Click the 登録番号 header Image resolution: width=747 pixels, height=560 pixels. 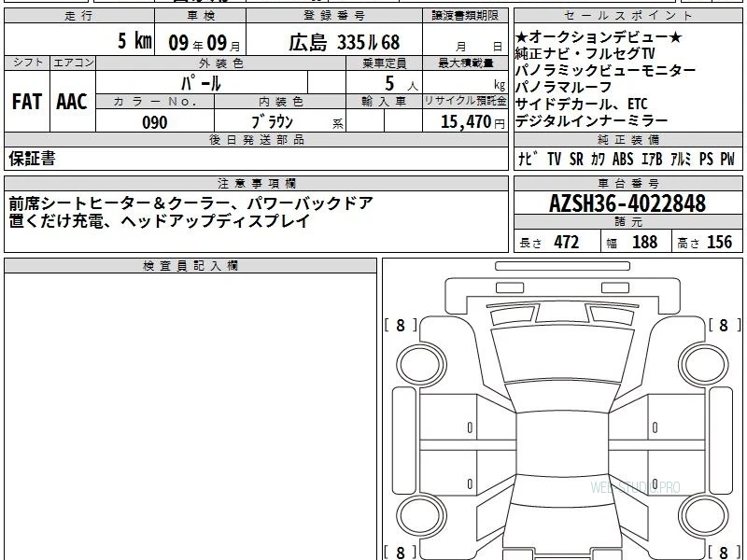[334, 16]
